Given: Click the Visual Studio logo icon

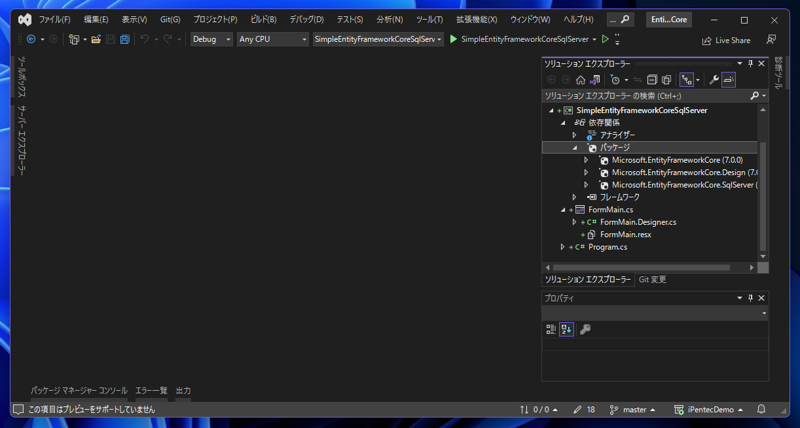Looking at the screenshot, I should pyautogui.click(x=24, y=20).
